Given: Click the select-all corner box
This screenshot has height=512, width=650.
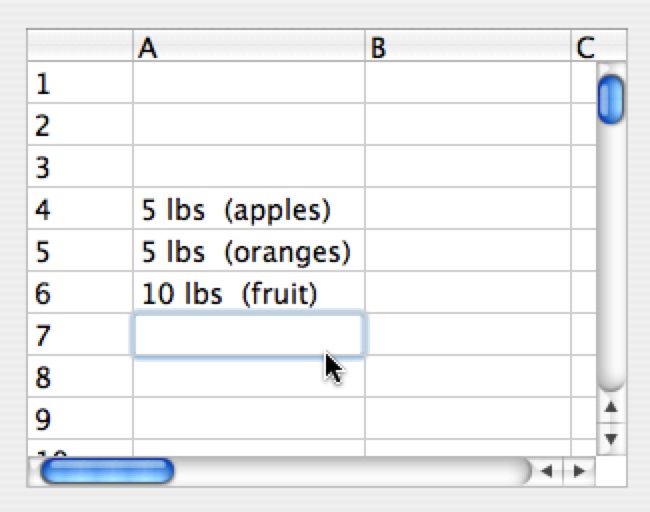Looking at the screenshot, I should 80,47.
